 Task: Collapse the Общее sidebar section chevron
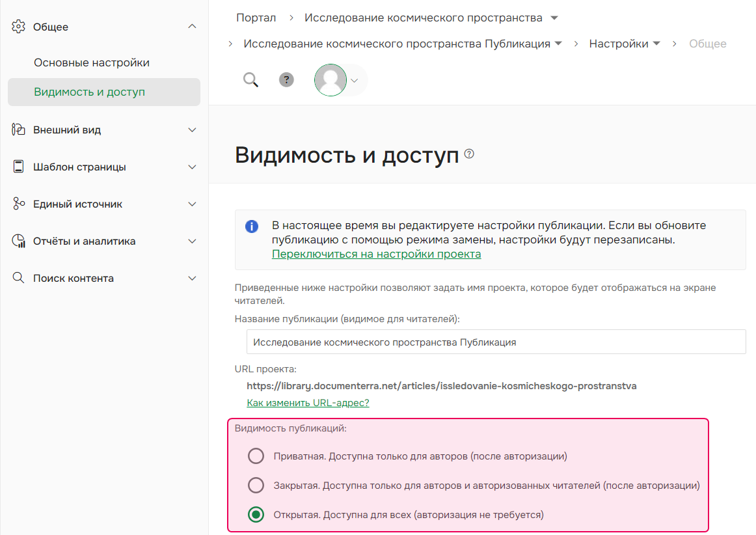pos(192,26)
